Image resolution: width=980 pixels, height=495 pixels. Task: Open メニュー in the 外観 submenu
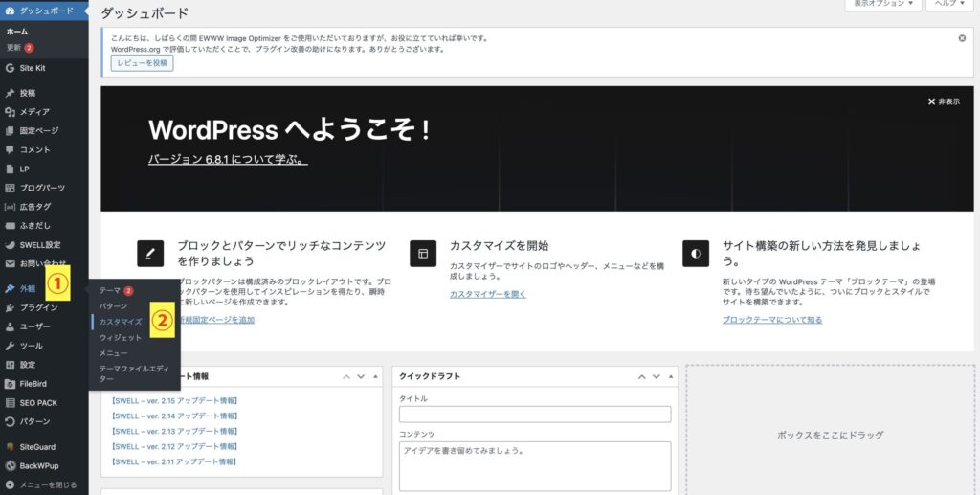pos(113,353)
